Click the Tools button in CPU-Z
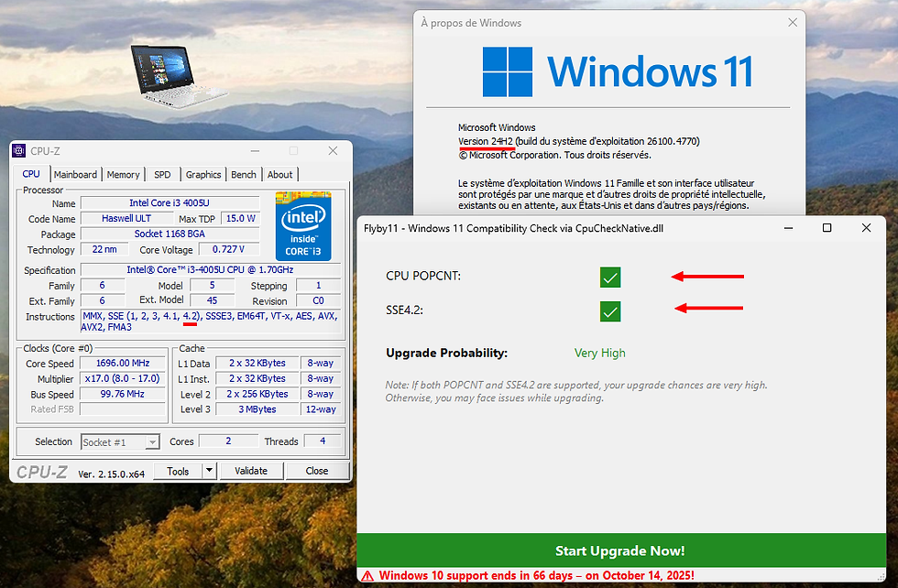The height and width of the screenshot is (588, 898). [x=178, y=471]
